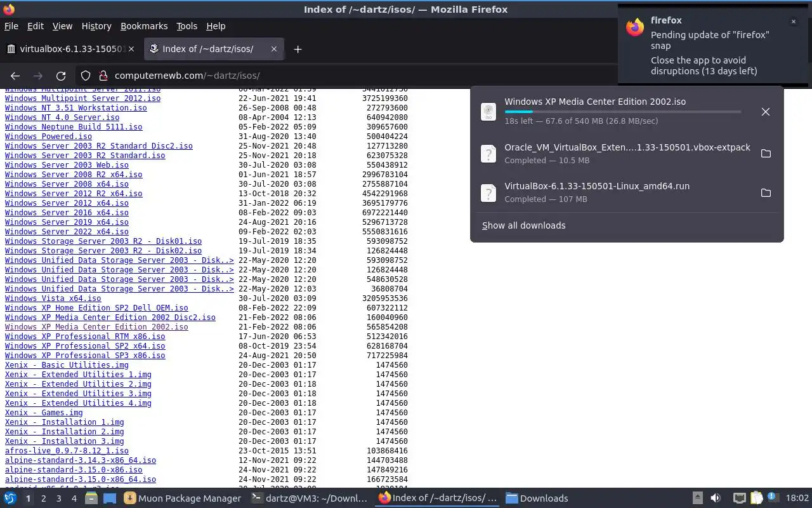Close the Index of /~dartz/isos/ tab
The image size is (812, 508).
tap(274, 49)
